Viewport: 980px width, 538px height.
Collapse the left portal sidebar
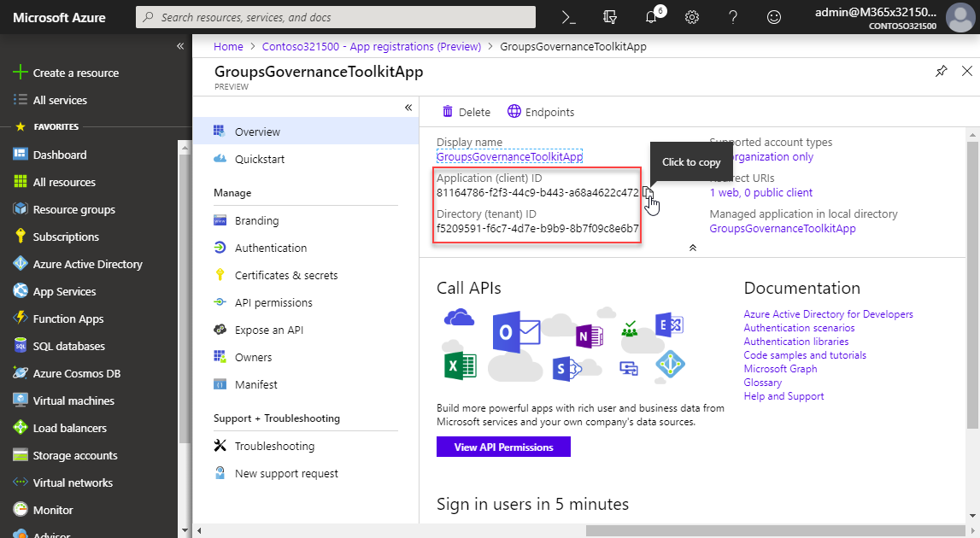[180, 46]
